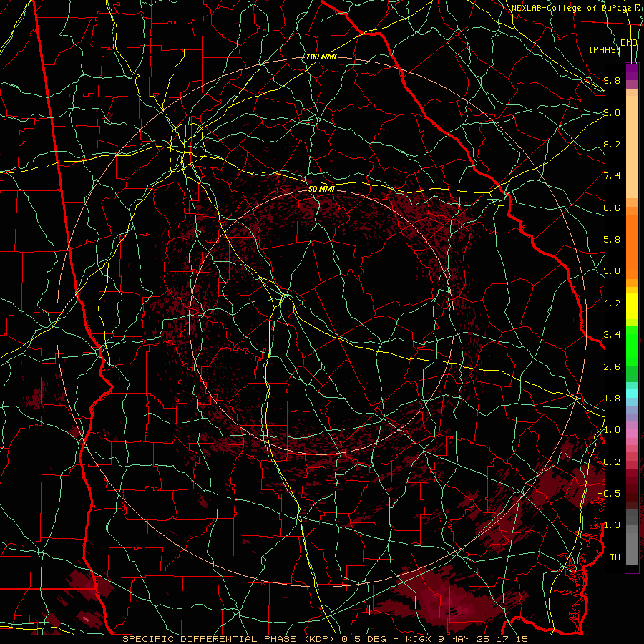Screen dimensions: 644x644
Task: Click the "50 NMI" range ring label
Action: point(321,189)
